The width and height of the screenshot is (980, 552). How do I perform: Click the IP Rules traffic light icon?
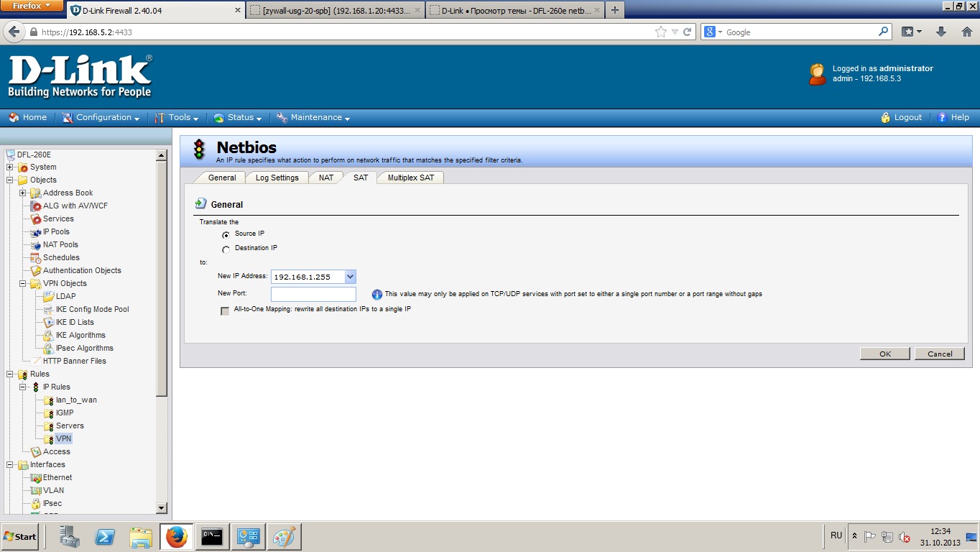pyautogui.click(x=36, y=387)
